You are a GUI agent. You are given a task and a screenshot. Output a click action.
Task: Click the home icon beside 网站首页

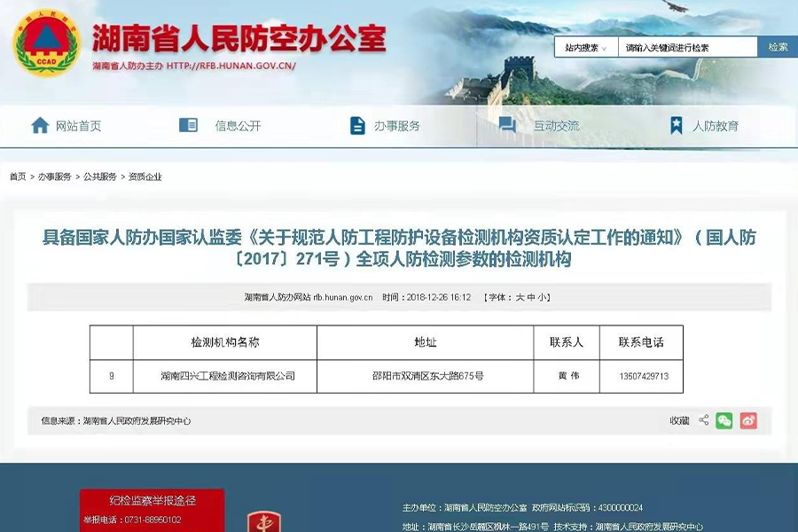click(40, 125)
